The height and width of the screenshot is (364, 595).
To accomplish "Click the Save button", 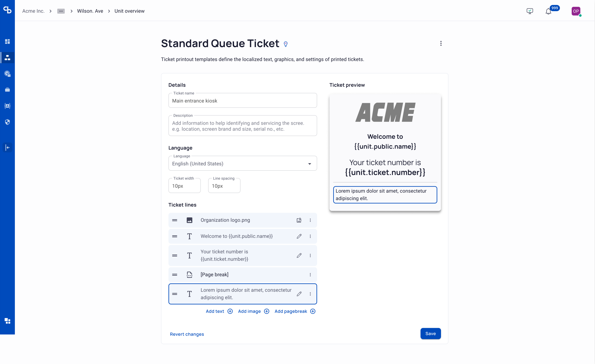I will [x=430, y=334].
